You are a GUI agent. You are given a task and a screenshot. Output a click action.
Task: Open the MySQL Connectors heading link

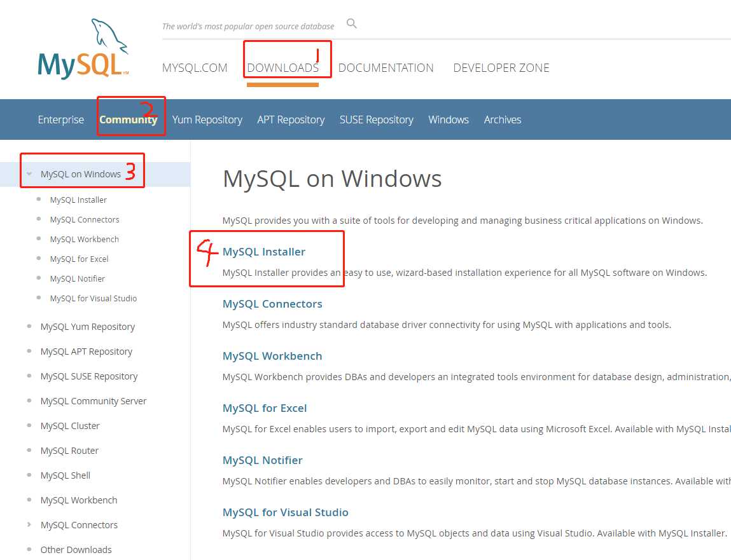pyautogui.click(x=272, y=304)
